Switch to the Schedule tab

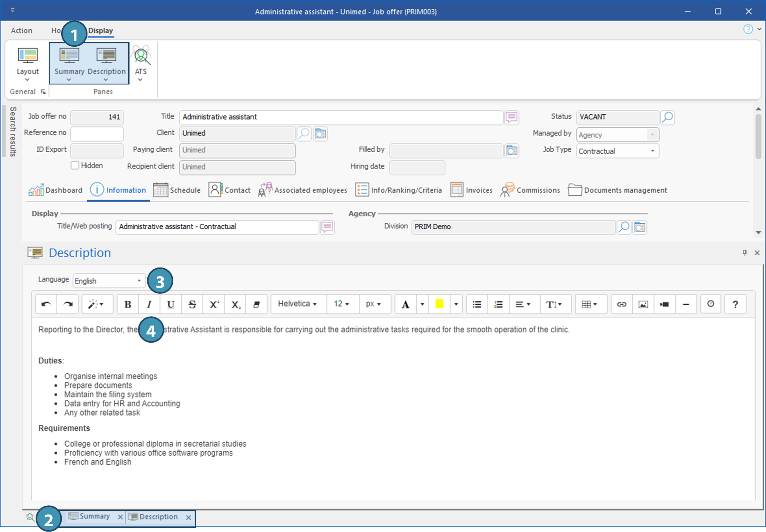click(177, 190)
